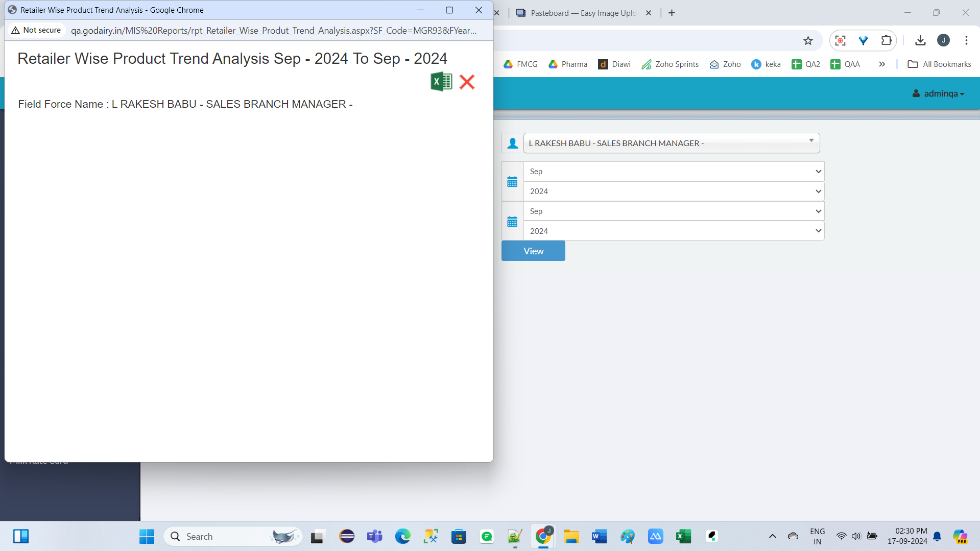Viewport: 980px width, 551px height.
Task: Open the QAA bookmark
Action: [x=845, y=64]
